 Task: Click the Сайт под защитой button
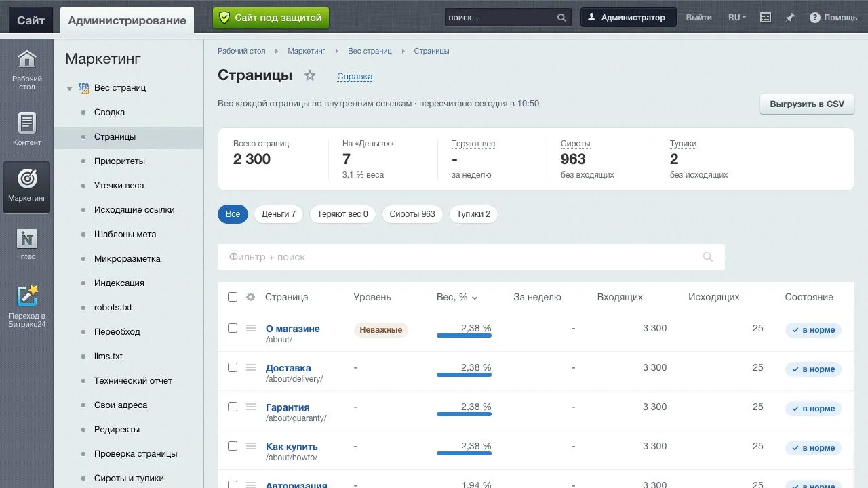271,18
